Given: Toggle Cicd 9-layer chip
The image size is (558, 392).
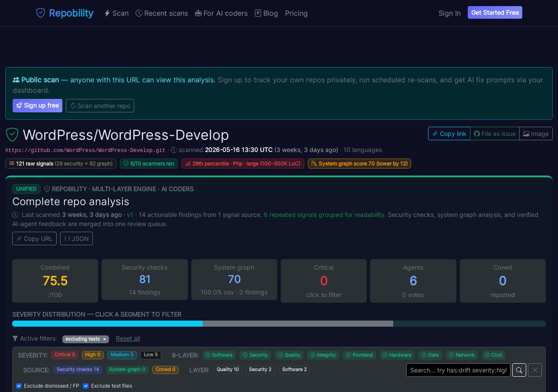Looking at the screenshot, I should [x=493, y=355].
